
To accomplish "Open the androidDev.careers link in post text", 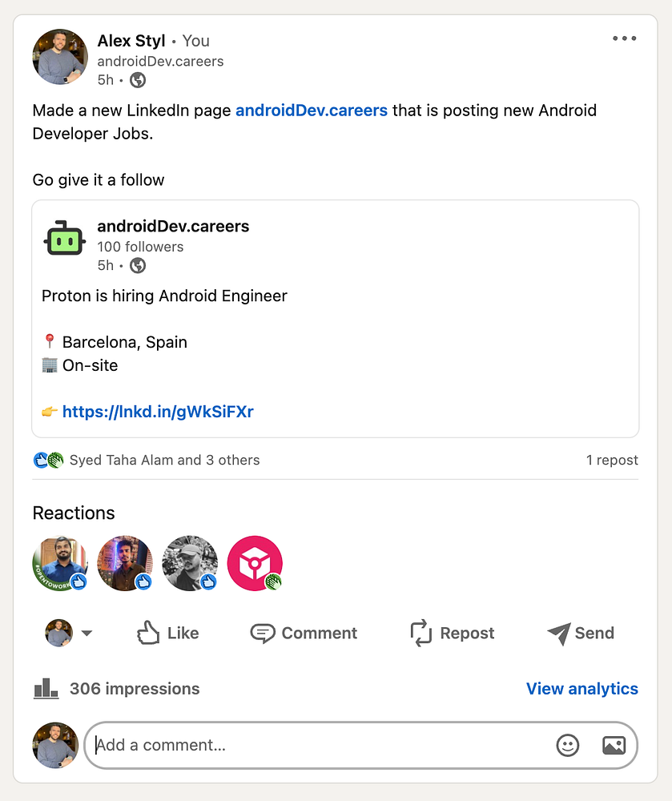I will click(312, 111).
